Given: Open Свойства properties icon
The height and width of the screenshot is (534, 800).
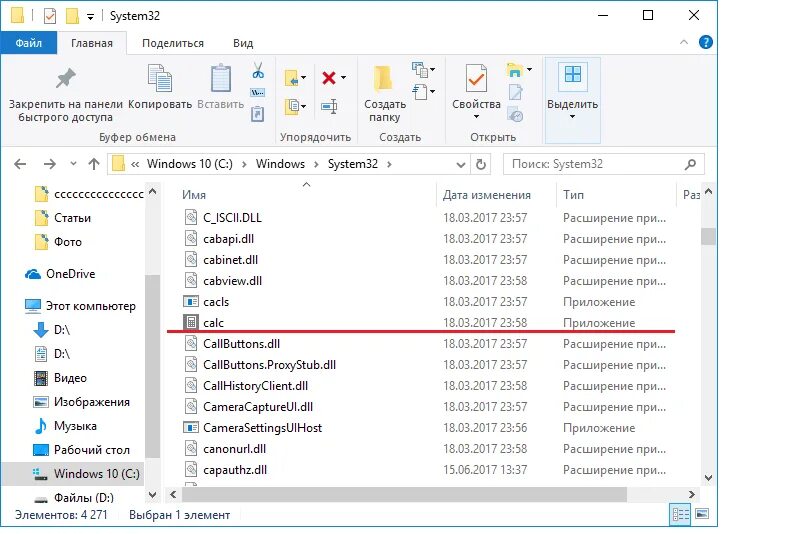Looking at the screenshot, I should pos(476,78).
